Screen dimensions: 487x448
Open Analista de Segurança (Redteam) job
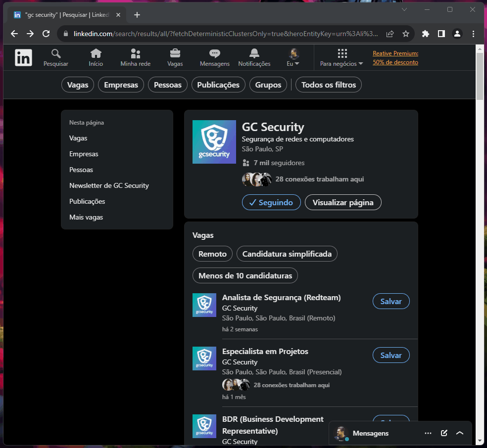point(282,298)
